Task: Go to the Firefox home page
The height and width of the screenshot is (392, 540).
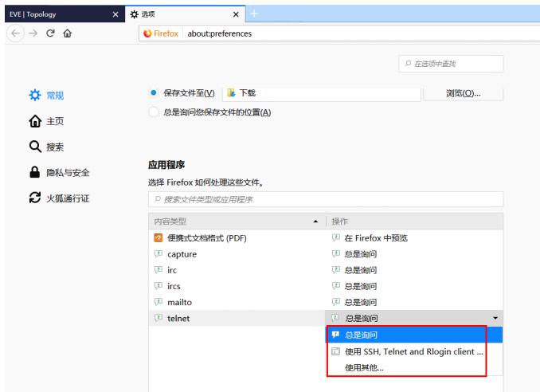Action: click(x=68, y=33)
